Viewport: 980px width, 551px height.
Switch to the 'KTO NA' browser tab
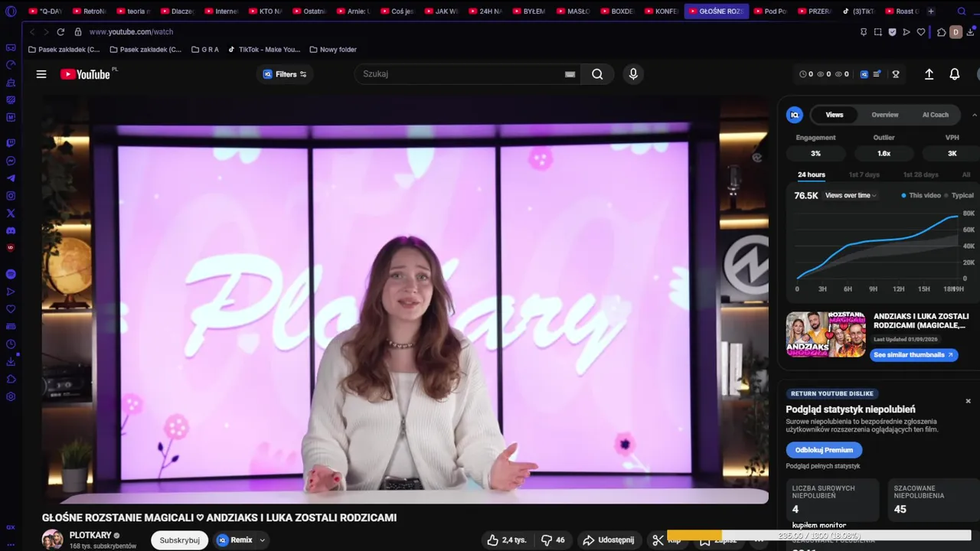(266, 11)
